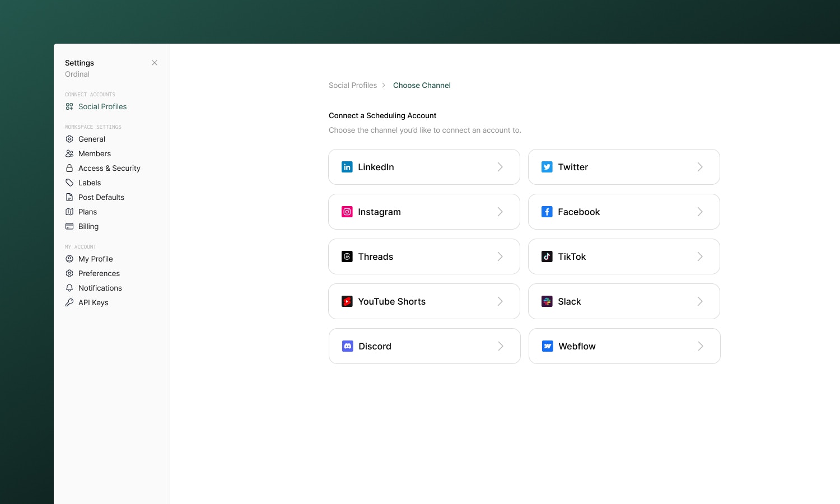Click the Notifications bell icon in sidebar
The height and width of the screenshot is (504, 840).
click(69, 288)
